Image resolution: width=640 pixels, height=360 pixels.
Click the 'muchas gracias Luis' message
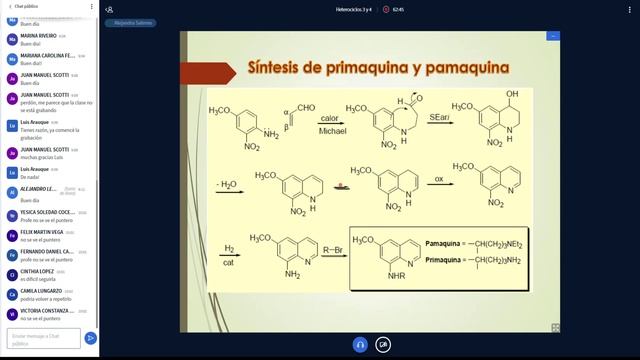pos(42,157)
